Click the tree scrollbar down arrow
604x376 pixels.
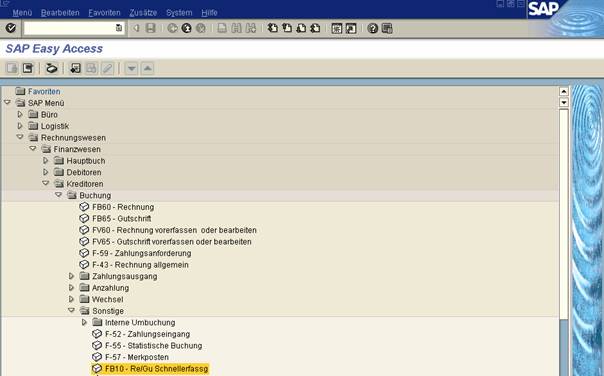pyautogui.click(x=564, y=102)
